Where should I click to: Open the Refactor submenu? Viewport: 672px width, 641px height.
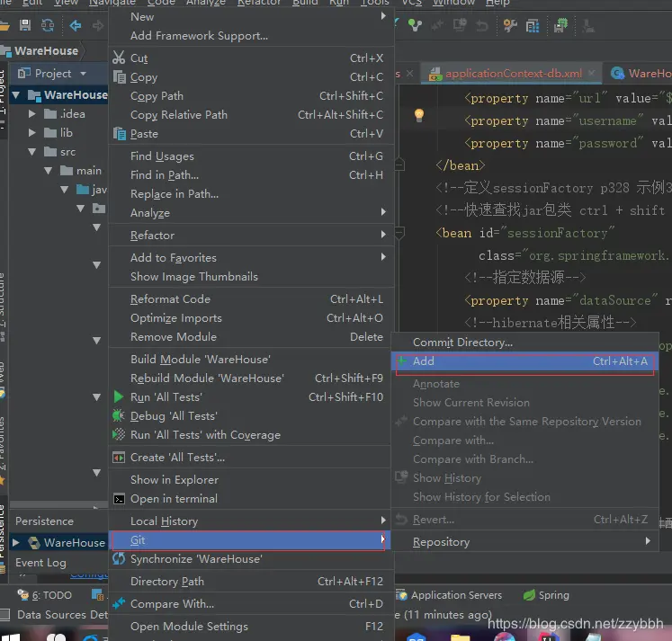click(x=252, y=235)
